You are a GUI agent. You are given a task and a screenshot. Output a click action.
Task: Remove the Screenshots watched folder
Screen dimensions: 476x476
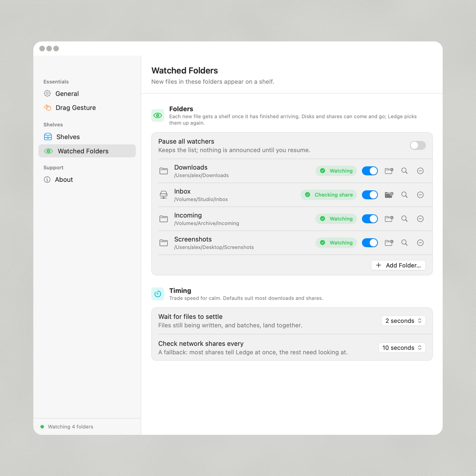(420, 243)
